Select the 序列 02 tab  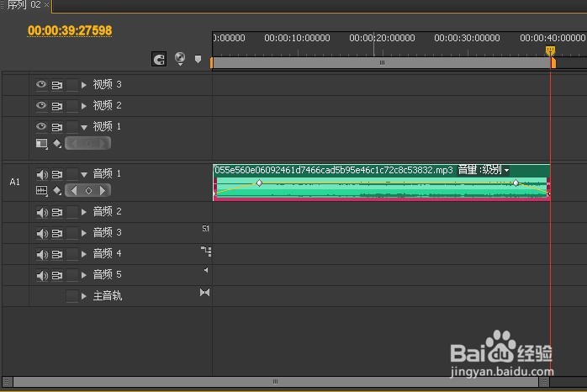(x=24, y=5)
